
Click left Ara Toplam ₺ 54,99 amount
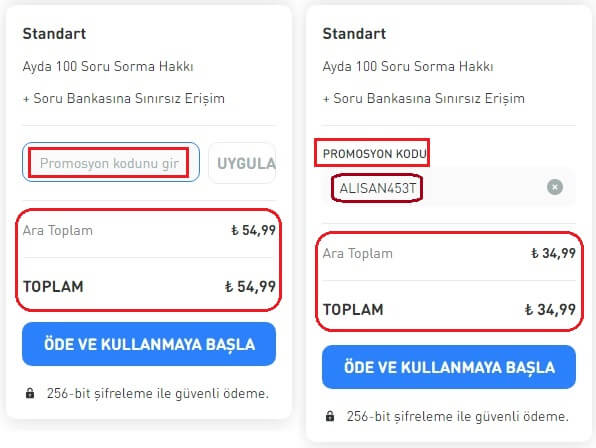pyautogui.click(x=253, y=230)
